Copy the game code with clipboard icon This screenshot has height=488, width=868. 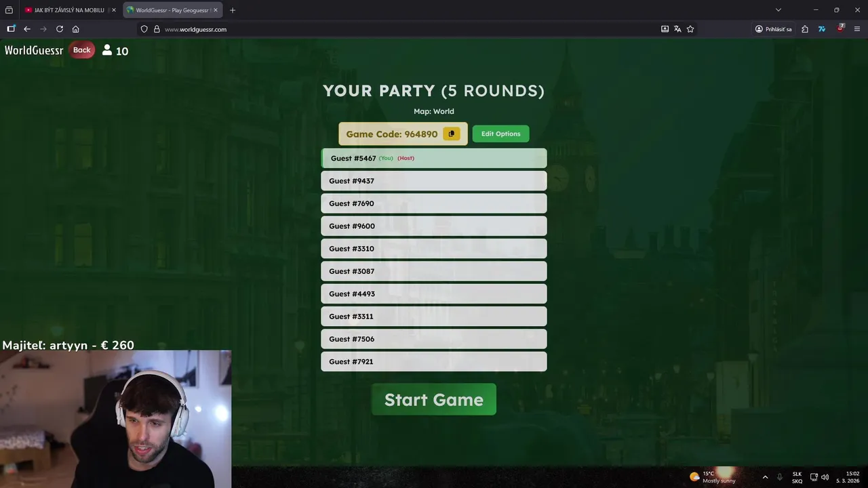pos(452,134)
